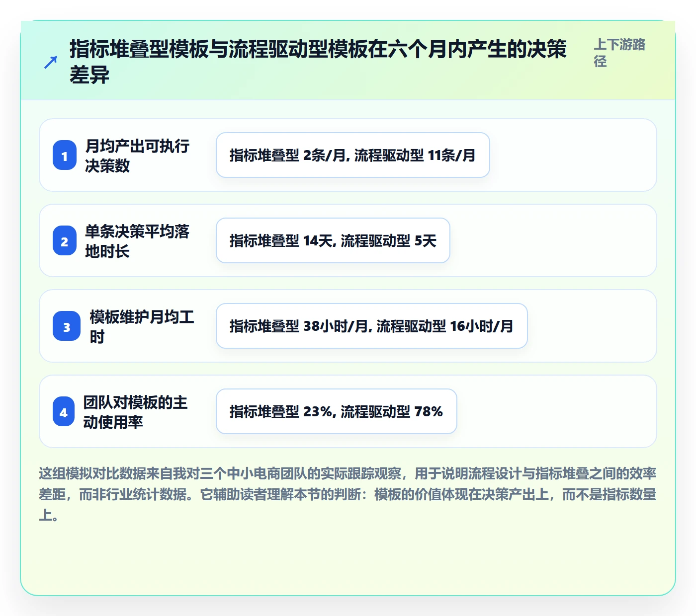Click the number 4 badge
This screenshot has height=616, width=696.
pyautogui.click(x=64, y=412)
